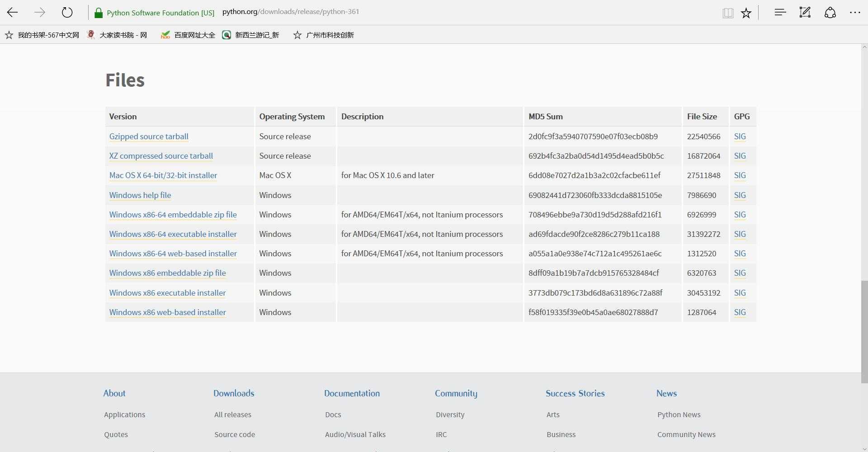Open the More actions ellipsis menu
Image resolution: width=868 pixels, height=452 pixels.
pos(855,13)
